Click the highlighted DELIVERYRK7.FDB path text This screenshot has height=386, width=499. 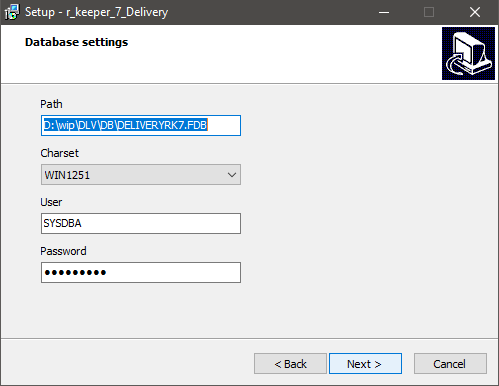pos(126,125)
